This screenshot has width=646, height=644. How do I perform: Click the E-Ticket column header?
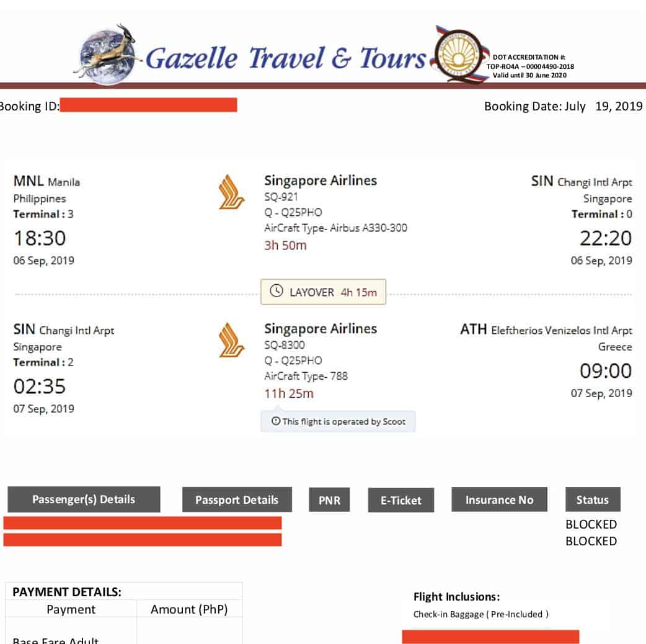tap(401, 500)
